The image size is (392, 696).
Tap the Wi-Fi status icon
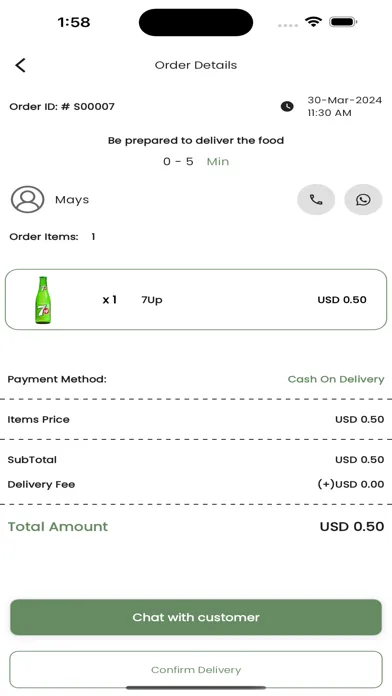(313, 22)
